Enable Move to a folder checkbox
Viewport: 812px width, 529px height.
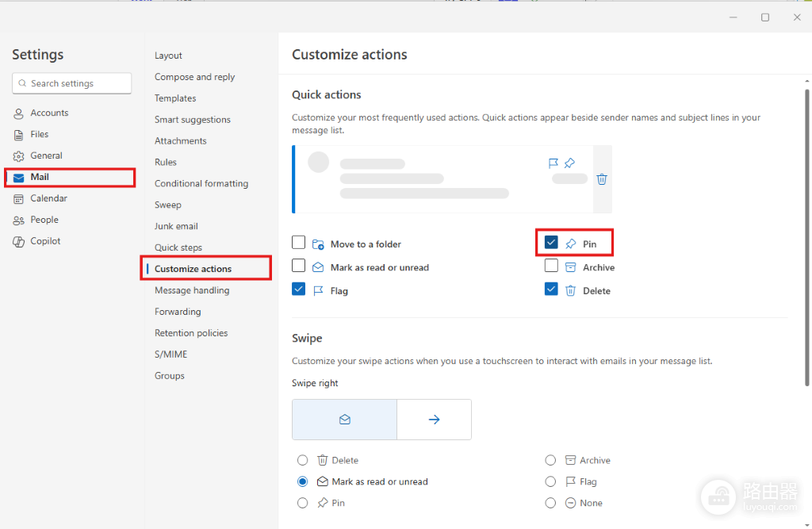pyautogui.click(x=299, y=243)
